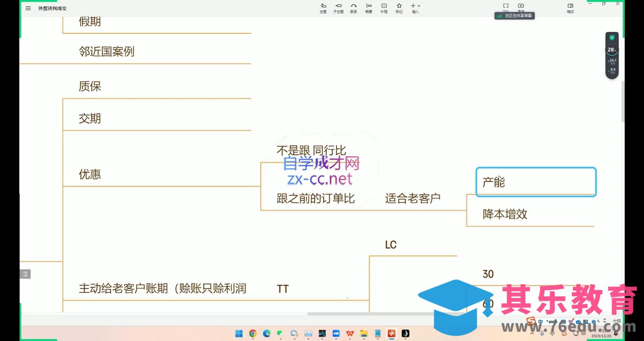Screen dimensions: 644x341
Task: Start the 演说 (Pitch) presentation mode
Action: (x=521, y=7)
